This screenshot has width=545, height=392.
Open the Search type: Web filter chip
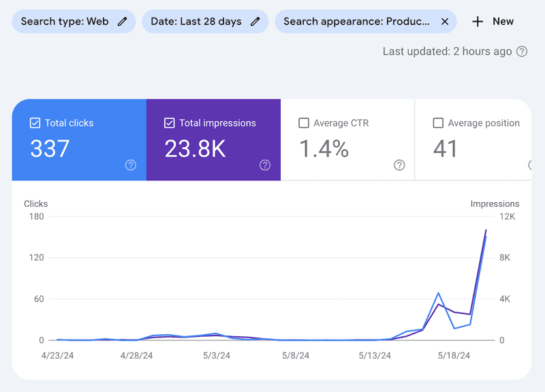(x=65, y=21)
